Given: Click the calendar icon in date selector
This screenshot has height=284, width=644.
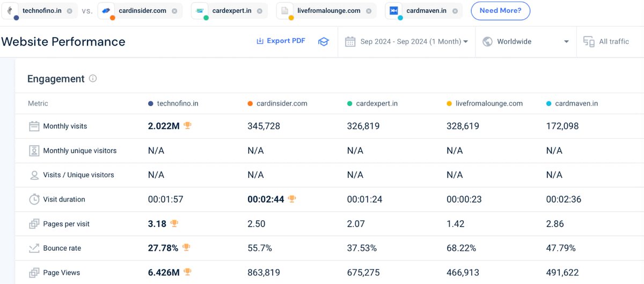Looking at the screenshot, I should click(350, 42).
